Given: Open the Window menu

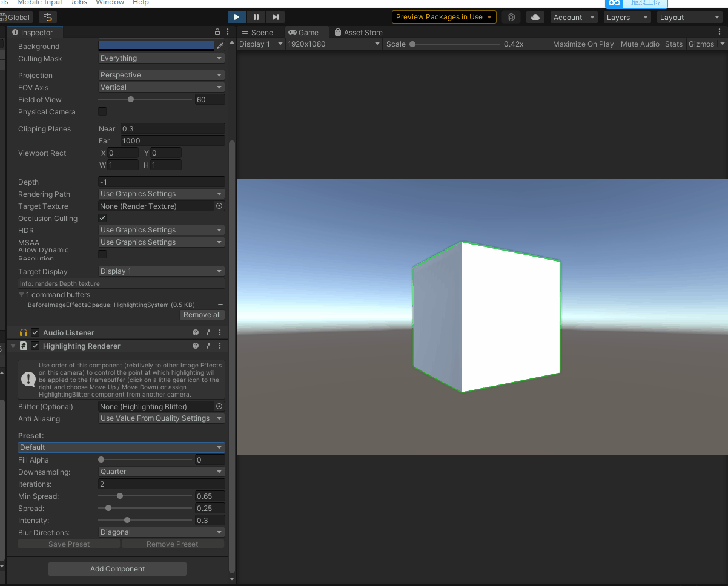Looking at the screenshot, I should tap(110, 2).
